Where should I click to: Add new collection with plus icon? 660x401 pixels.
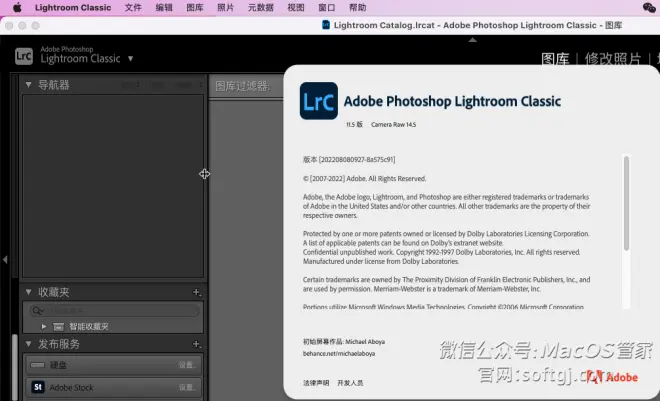(x=196, y=292)
